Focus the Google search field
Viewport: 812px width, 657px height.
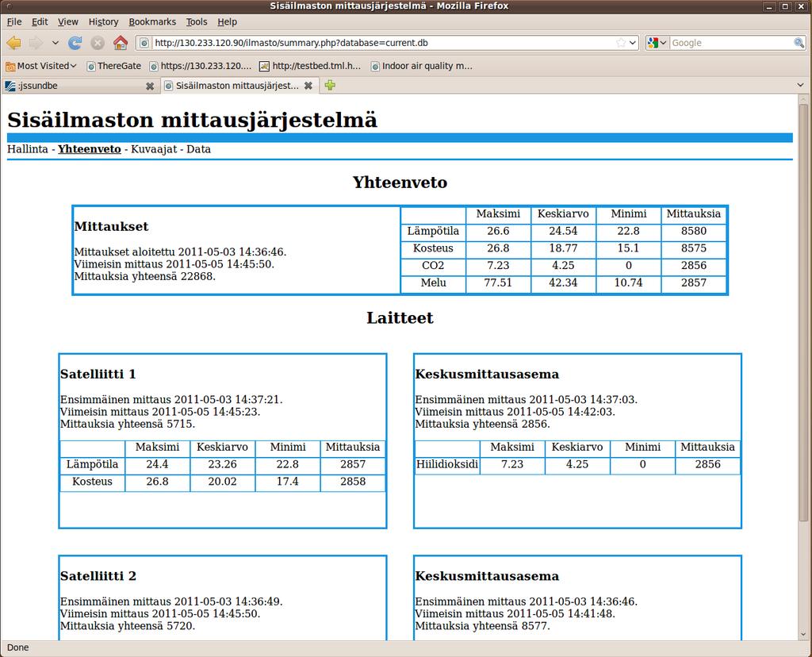click(x=731, y=43)
